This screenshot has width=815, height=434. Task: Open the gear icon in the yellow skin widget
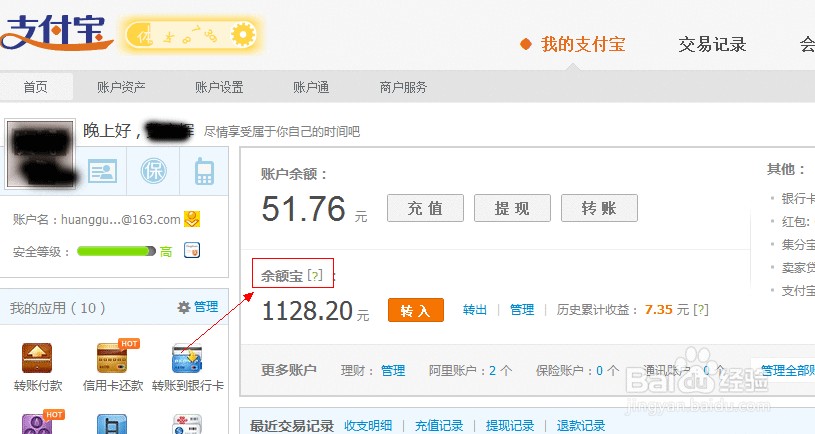pos(243,35)
